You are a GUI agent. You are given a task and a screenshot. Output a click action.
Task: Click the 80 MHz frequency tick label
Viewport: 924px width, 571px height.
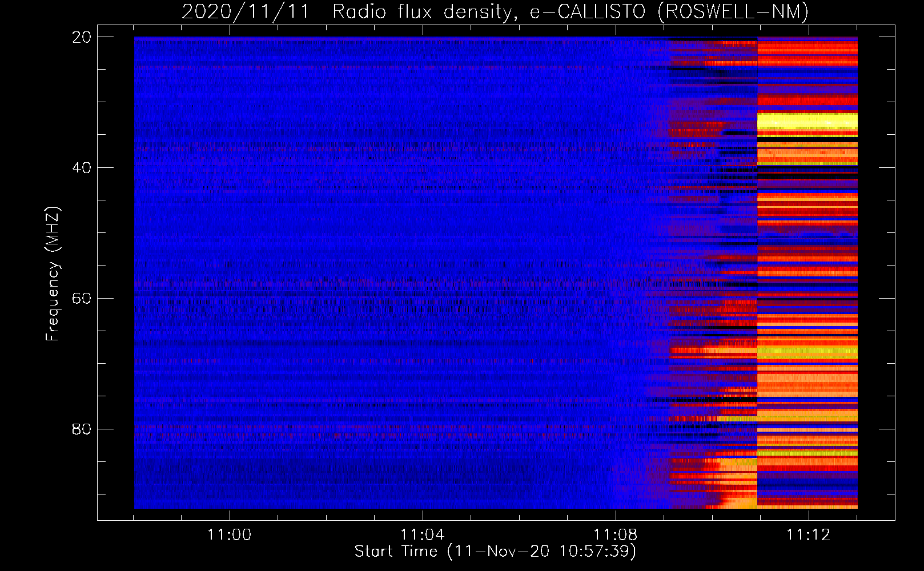(82, 429)
